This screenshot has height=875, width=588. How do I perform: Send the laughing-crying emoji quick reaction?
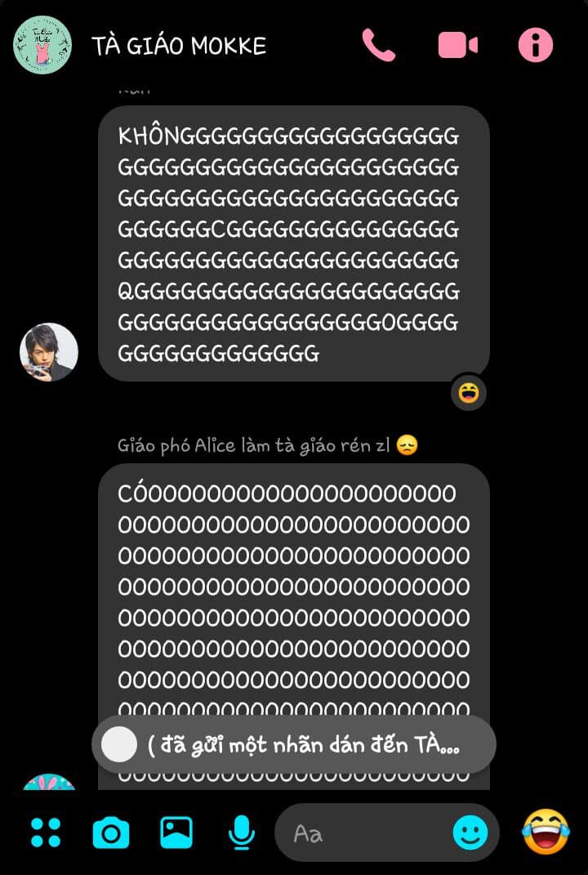click(x=546, y=832)
